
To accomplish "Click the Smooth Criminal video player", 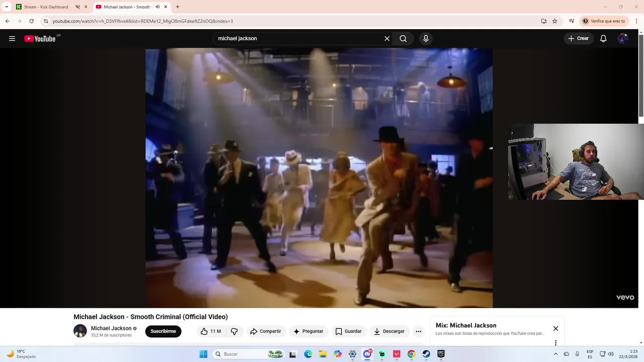I will [x=319, y=178].
